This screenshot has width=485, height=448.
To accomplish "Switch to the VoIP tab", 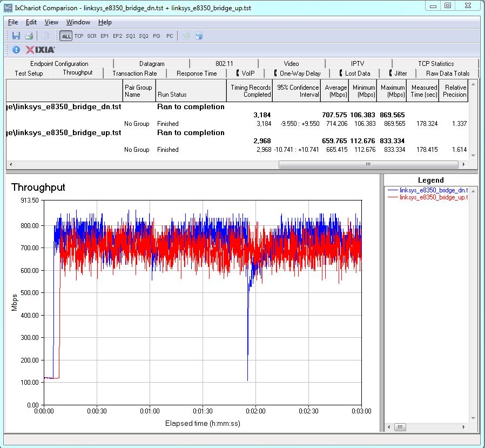I will [x=246, y=73].
